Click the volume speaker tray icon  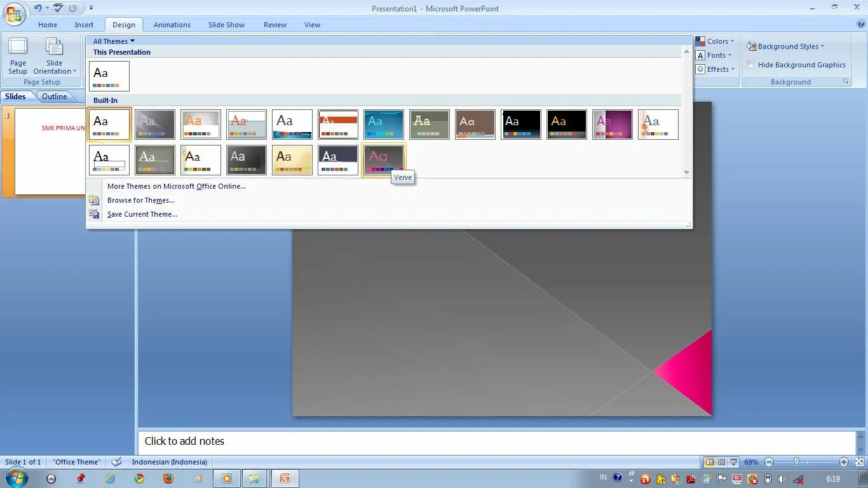782,479
